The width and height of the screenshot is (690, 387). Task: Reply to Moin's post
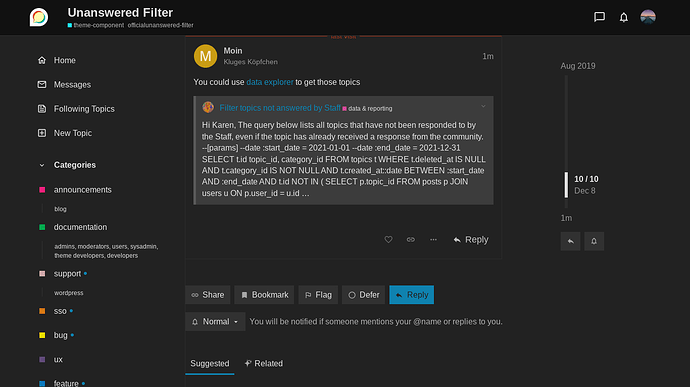click(x=471, y=240)
